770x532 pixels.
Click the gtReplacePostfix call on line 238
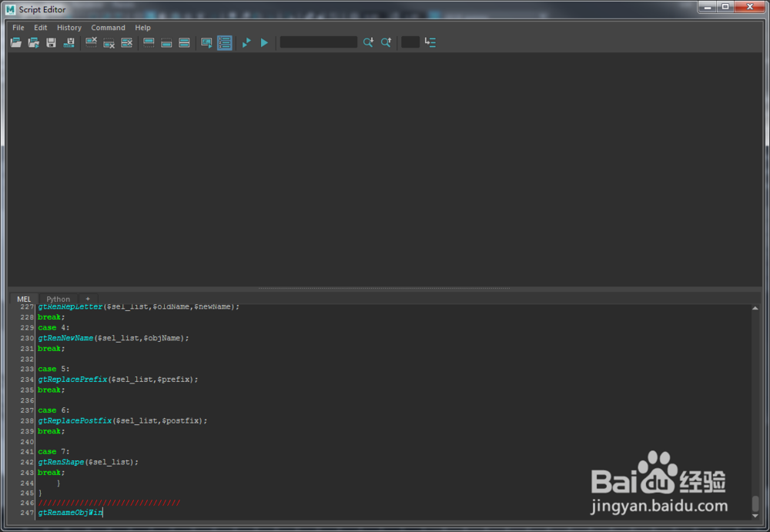75,420
